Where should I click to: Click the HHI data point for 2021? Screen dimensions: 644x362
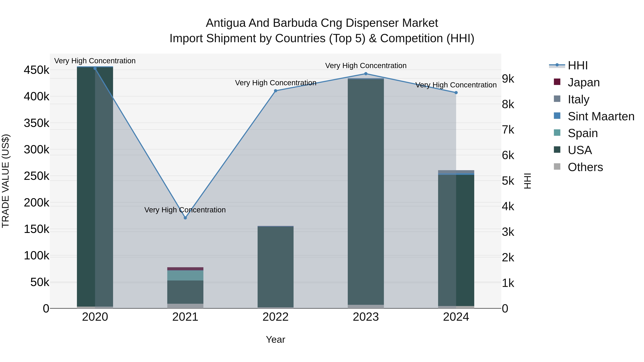(185, 218)
